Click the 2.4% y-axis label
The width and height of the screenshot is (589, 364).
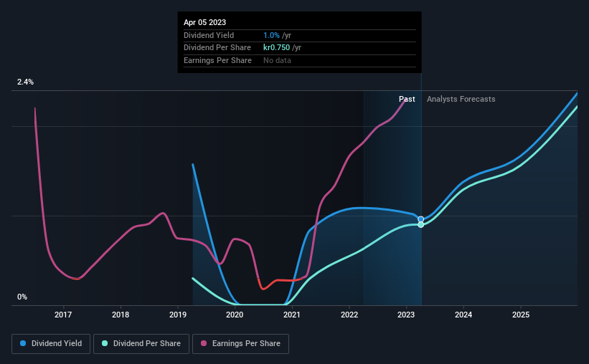point(25,82)
